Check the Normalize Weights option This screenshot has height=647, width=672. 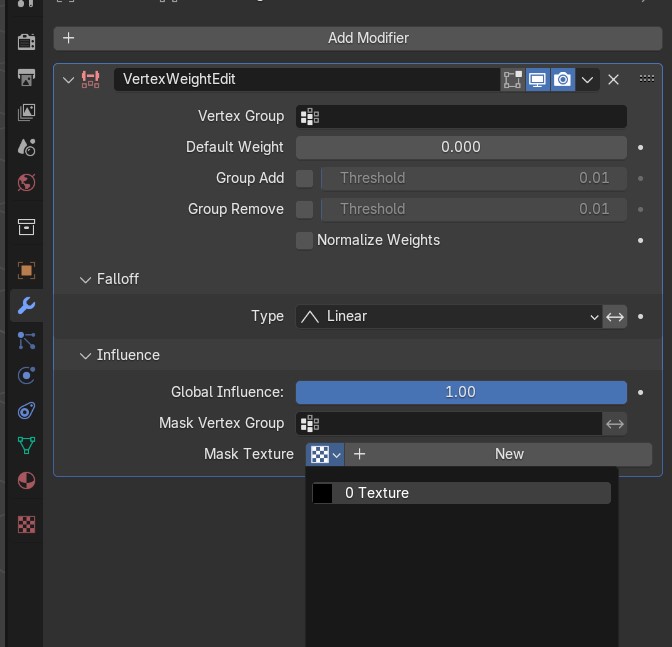tap(305, 241)
